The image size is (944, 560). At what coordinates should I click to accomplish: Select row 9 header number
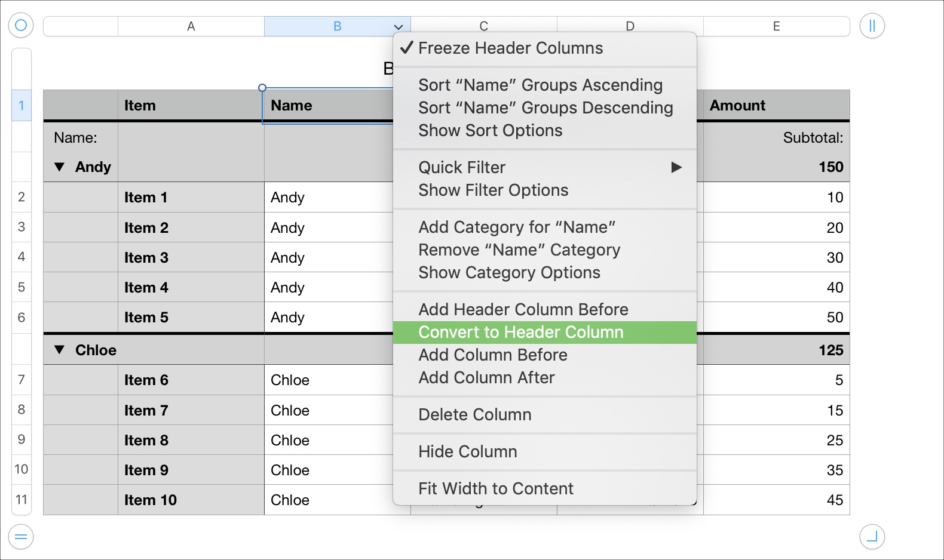pyautogui.click(x=22, y=439)
